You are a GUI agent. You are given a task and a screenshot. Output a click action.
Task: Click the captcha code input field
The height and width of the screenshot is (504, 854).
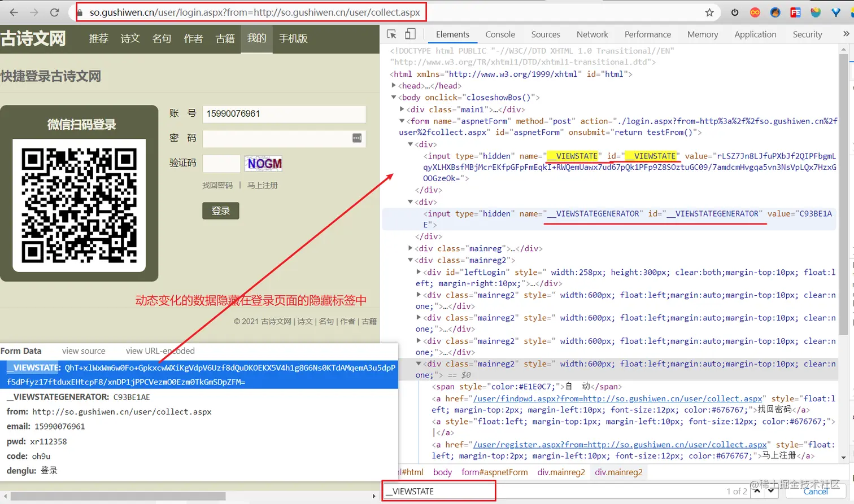[x=221, y=164]
